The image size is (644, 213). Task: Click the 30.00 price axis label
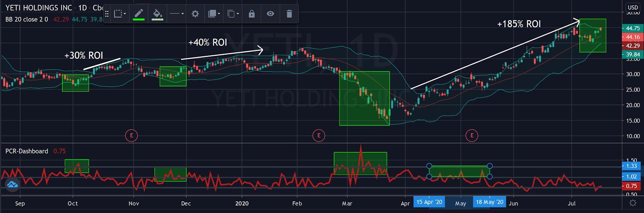point(633,74)
